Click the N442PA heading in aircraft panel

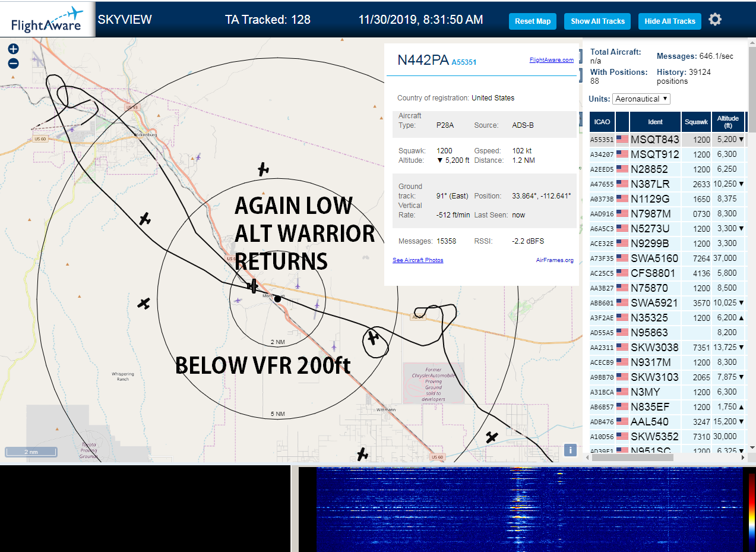(x=423, y=60)
